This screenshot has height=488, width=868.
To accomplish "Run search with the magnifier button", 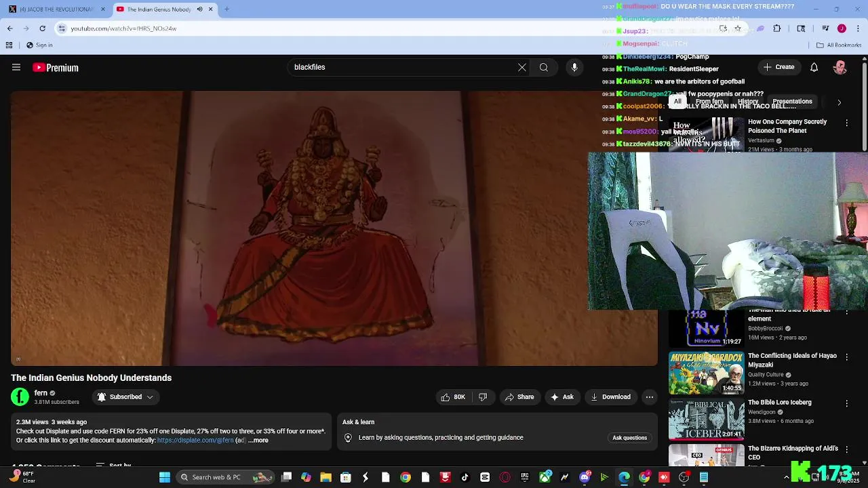I will pos(544,67).
